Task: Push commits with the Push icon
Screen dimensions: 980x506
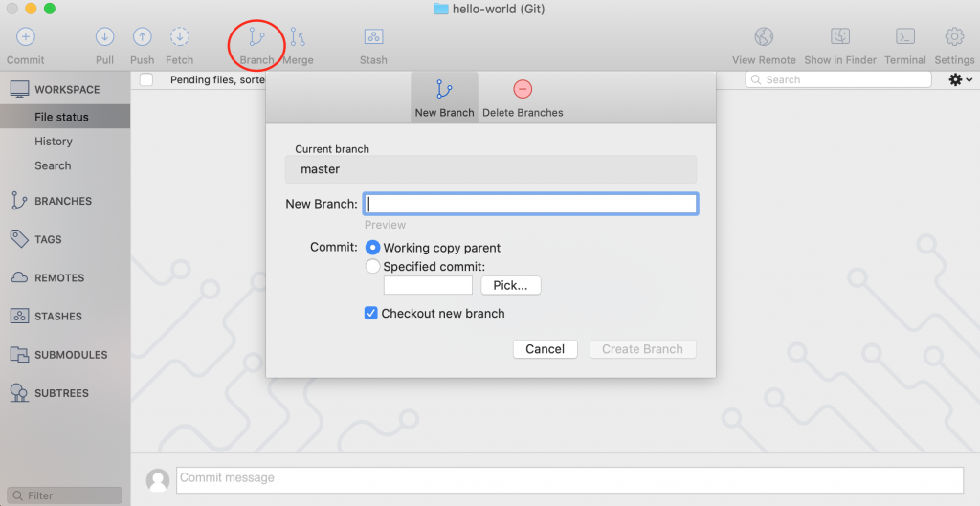Action: click(142, 37)
